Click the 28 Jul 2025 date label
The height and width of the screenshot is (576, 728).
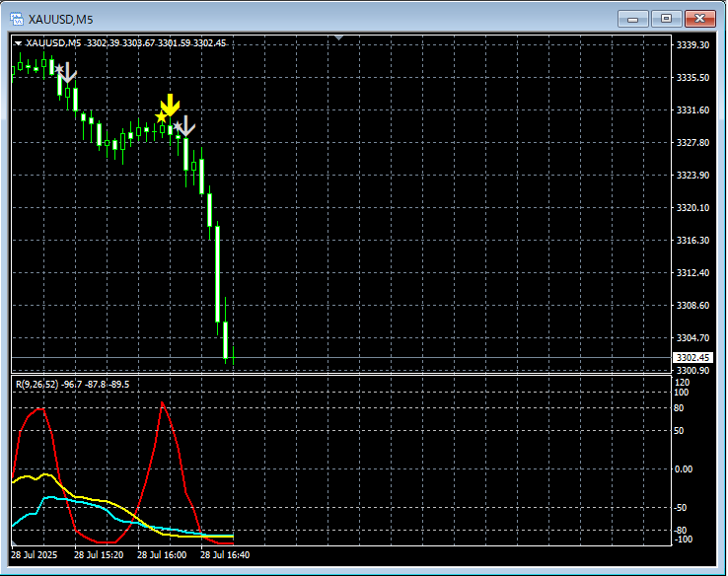click(x=35, y=555)
